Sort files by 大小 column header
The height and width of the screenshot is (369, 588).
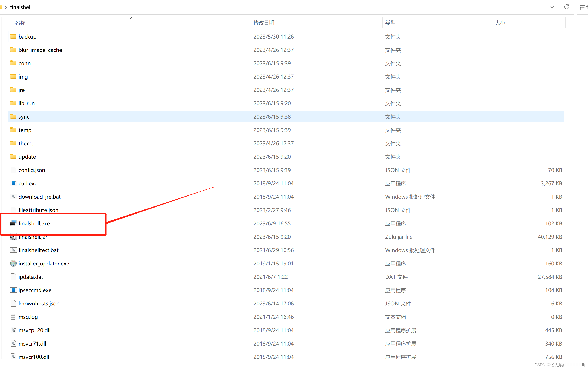click(500, 22)
